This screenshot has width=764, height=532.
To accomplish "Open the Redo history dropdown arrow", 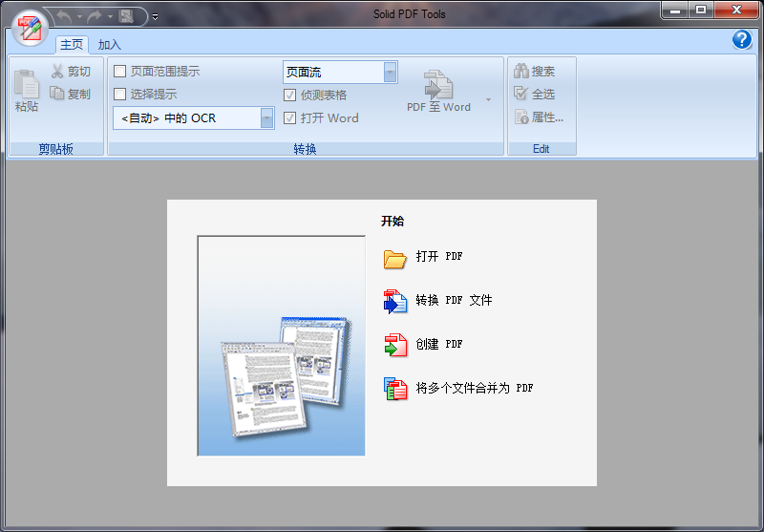I will pyautogui.click(x=110, y=16).
